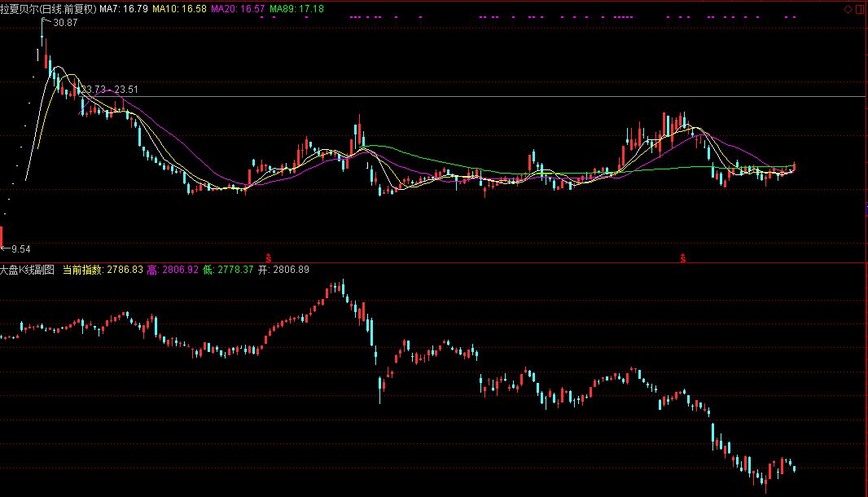Select the purple MA20: 16.57 indicator label
The height and width of the screenshot is (497, 868).
[237, 8]
